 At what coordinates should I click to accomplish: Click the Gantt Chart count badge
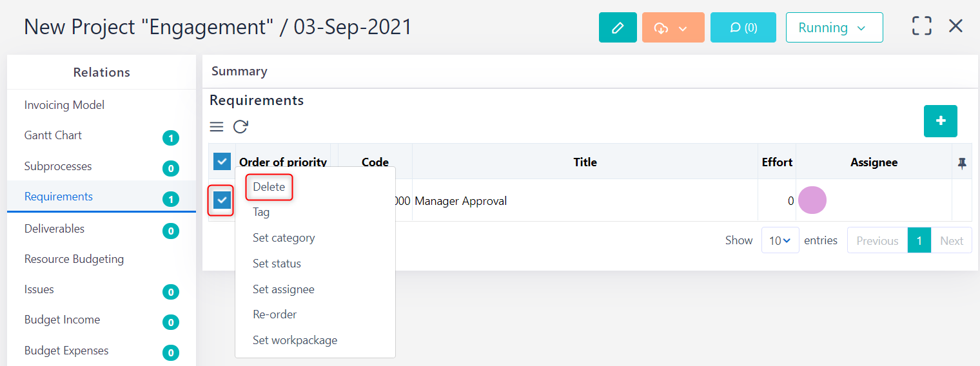[x=171, y=138]
